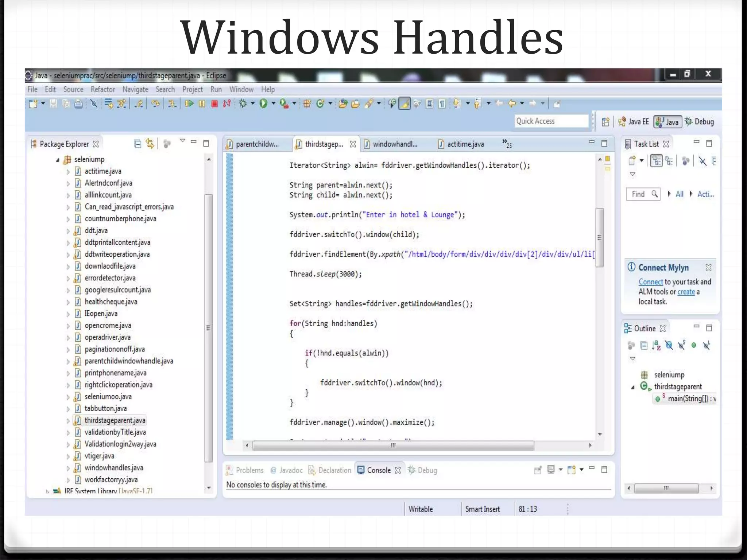Click Collapse All in Package Explorer

(138, 144)
